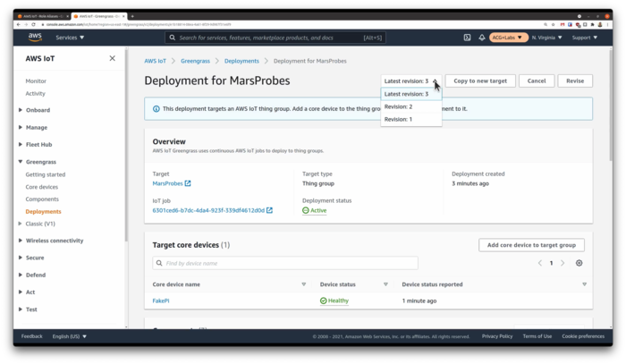
Task: Go to next page of core devices
Action: 563,263
